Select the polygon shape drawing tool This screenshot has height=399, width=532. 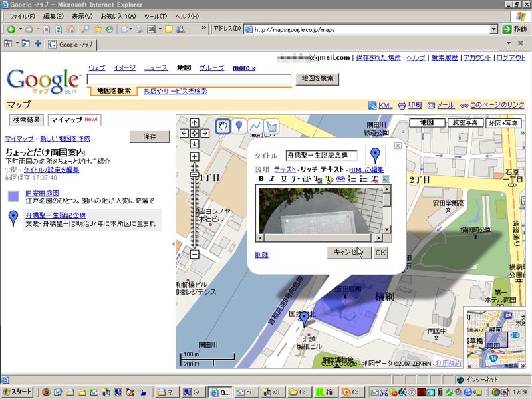point(271,126)
